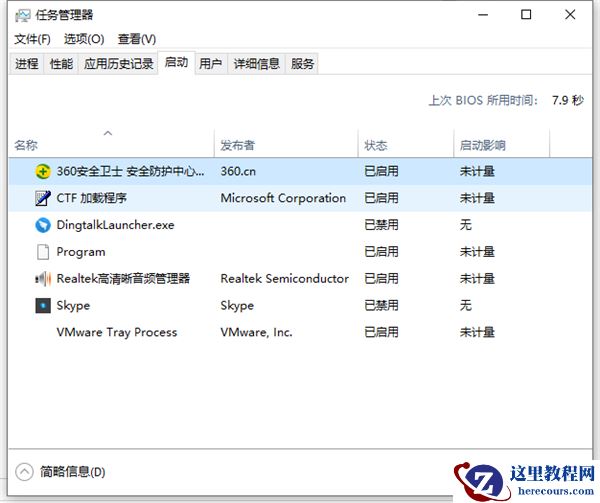Open the 文件(F) menu

pos(32,39)
